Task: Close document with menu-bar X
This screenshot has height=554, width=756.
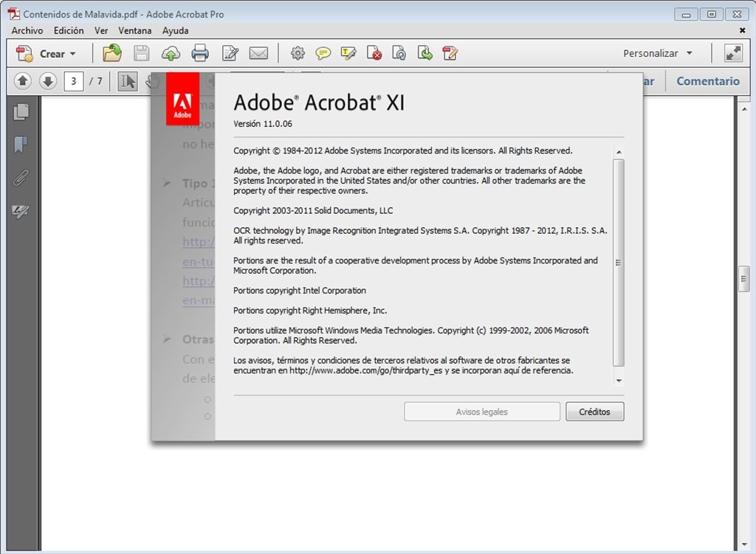Action: tap(743, 30)
